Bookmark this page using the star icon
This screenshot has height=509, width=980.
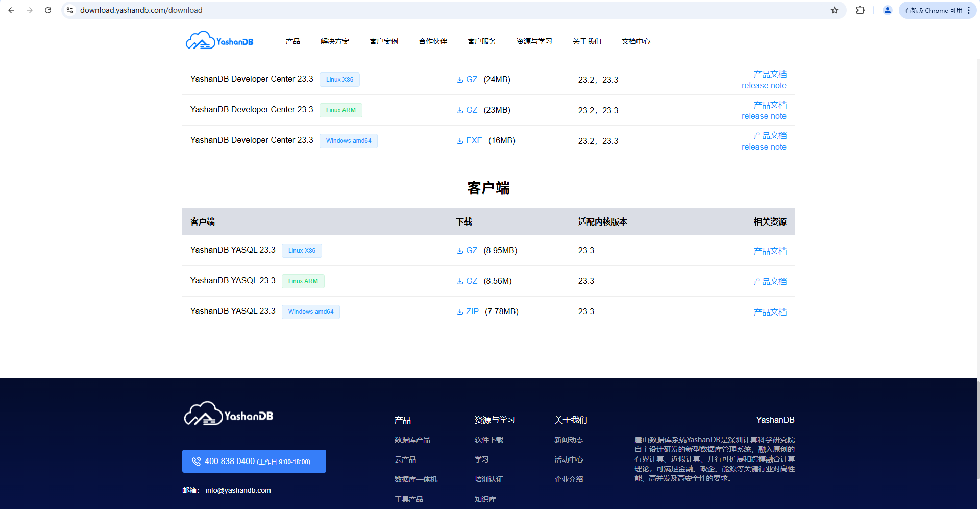click(x=835, y=10)
